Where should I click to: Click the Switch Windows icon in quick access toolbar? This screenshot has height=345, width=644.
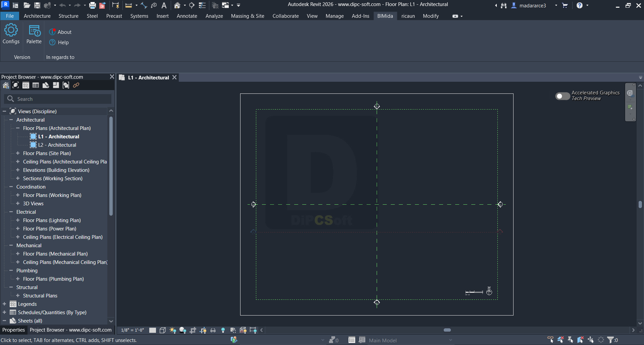225,5
